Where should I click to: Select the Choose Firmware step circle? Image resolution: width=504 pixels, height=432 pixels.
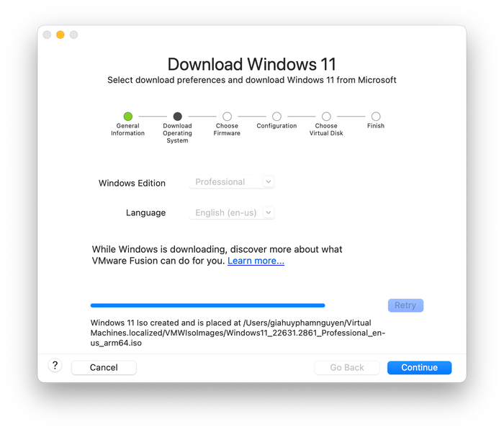(x=227, y=116)
